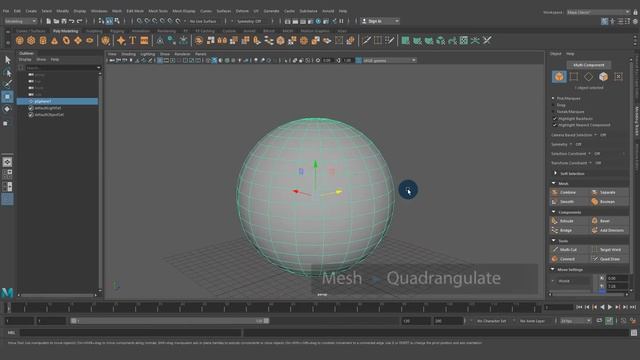Click the Play forwards button
This screenshot has width=640, height=360.
point(610,307)
